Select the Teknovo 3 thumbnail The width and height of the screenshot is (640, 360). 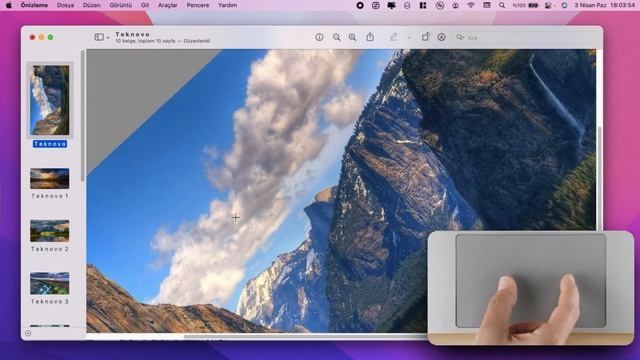click(x=49, y=283)
